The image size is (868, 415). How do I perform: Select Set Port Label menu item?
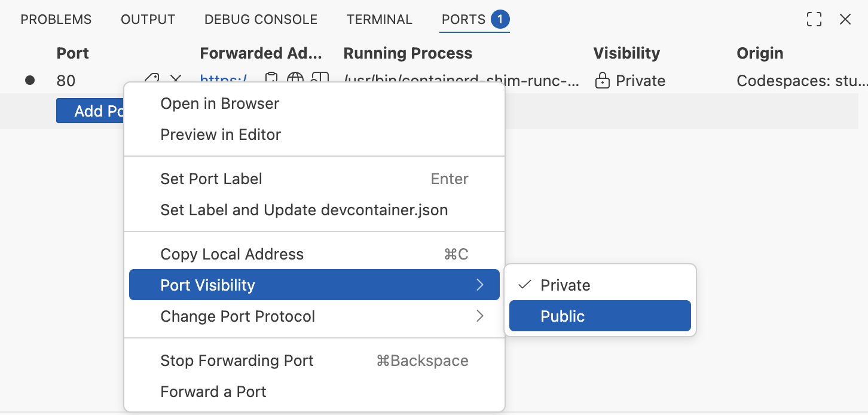[x=211, y=179]
